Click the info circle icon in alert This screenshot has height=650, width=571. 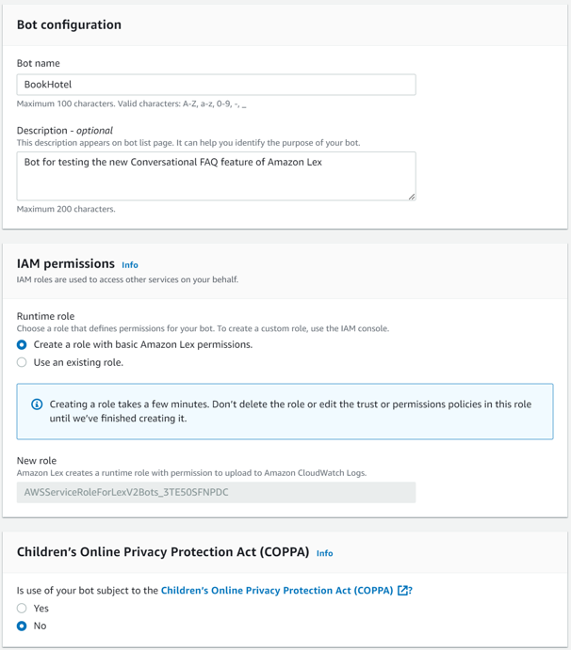[37, 404]
